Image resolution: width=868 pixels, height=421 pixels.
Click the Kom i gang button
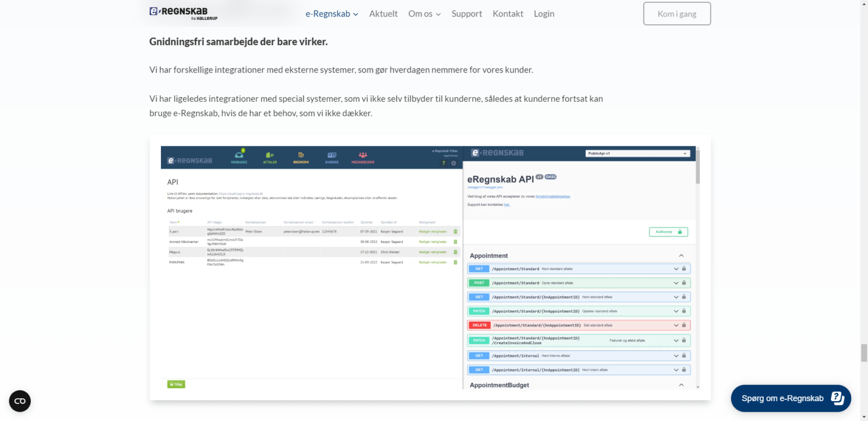(x=677, y=14)
